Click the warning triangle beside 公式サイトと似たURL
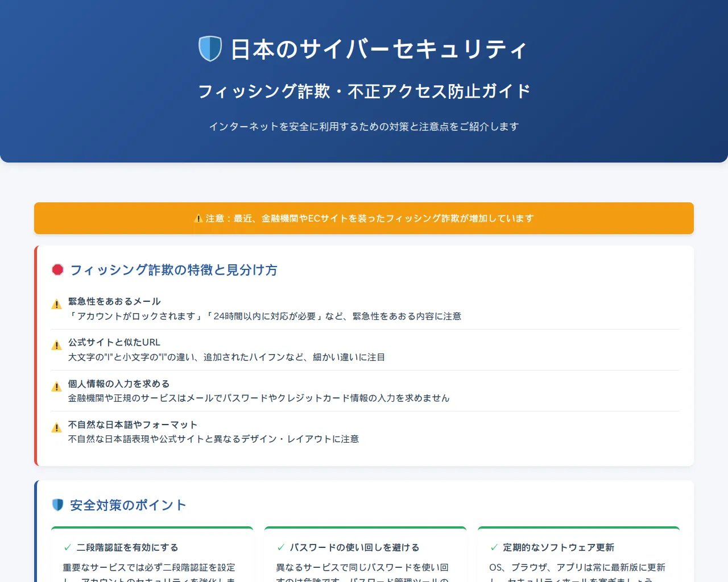 [56, 344]
